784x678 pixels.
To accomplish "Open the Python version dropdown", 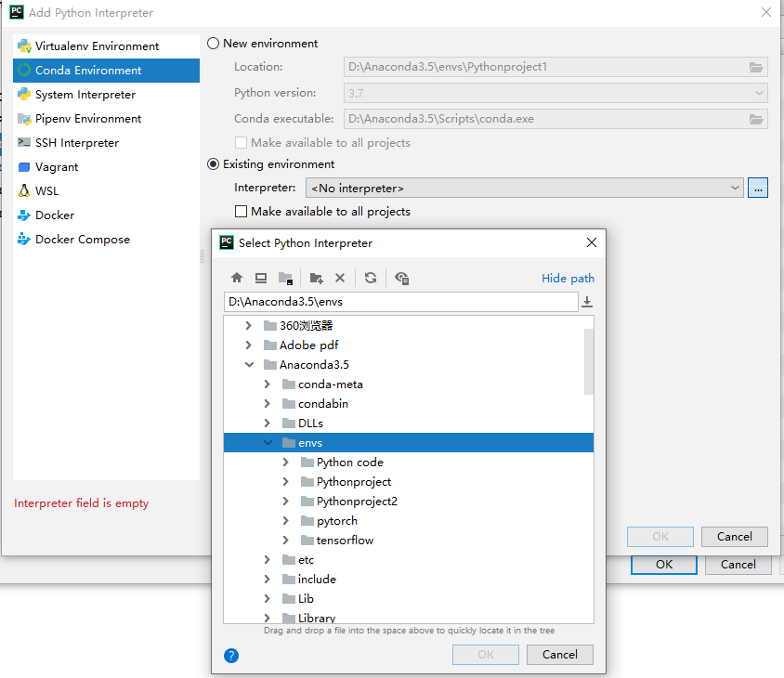I will 555,93.
